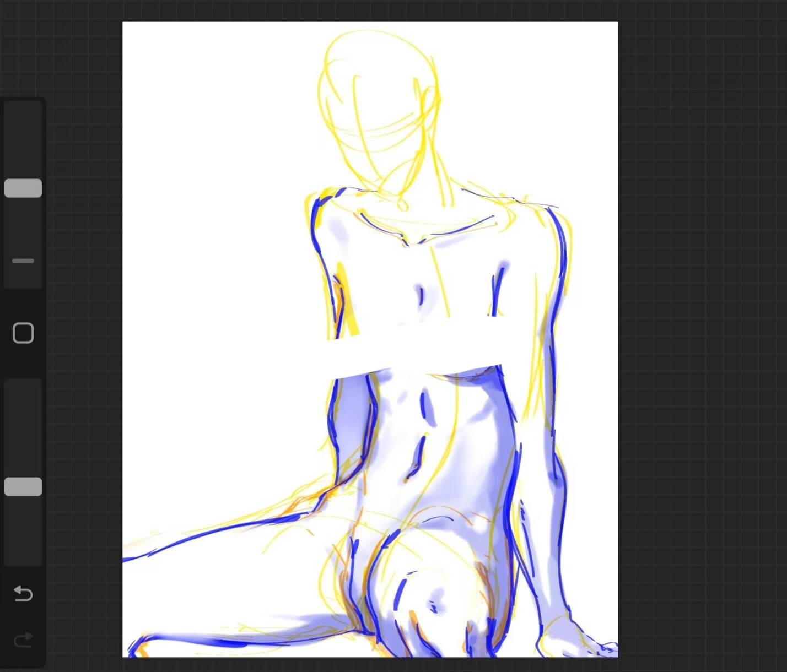787x672 pixels.
Task: Click the brush opacity slider handle
Action: click(23, 487)
